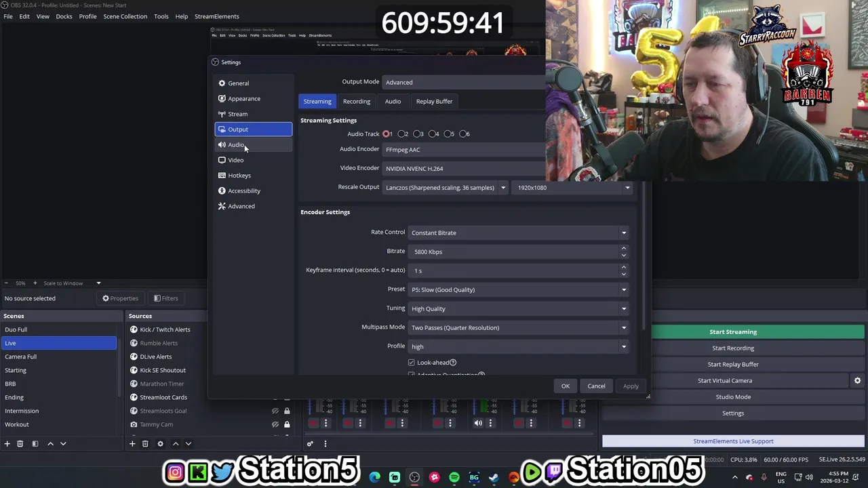This screenshot has width=868, height=488.
Task: Click the Look-ahead help question icon
Action: (x=453, y=363)
